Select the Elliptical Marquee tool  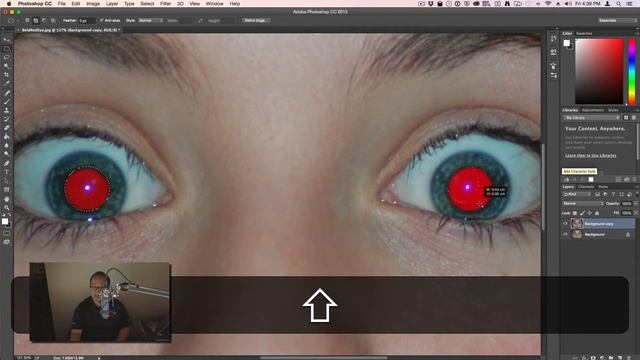(7, 49)
